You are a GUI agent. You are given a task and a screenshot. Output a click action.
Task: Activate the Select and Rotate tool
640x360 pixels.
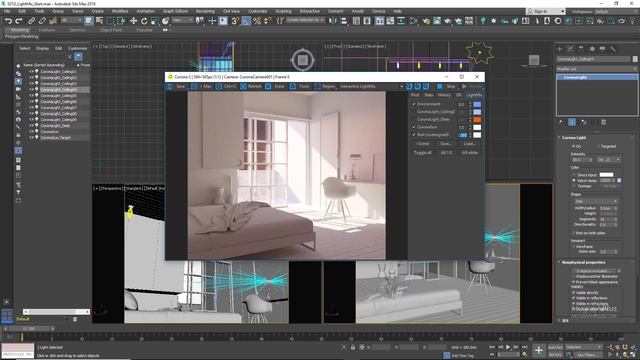(144, 21)
